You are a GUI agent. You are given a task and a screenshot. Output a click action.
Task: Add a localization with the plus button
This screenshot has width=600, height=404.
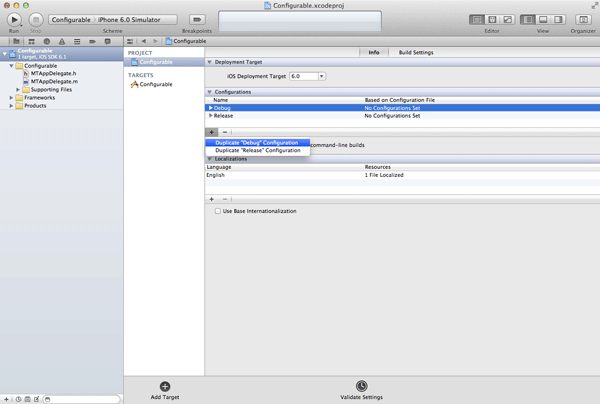212,199
